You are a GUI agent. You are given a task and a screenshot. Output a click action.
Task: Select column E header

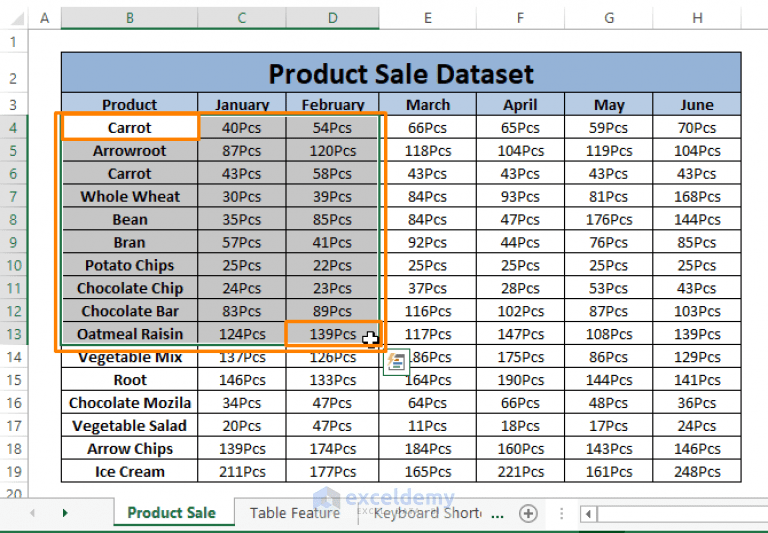coord(427,19)
